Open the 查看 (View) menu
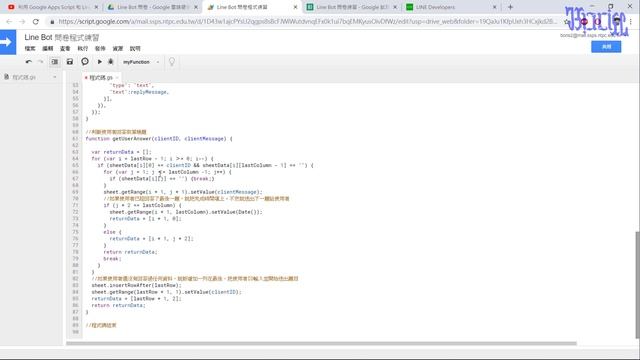 [65, 49]
